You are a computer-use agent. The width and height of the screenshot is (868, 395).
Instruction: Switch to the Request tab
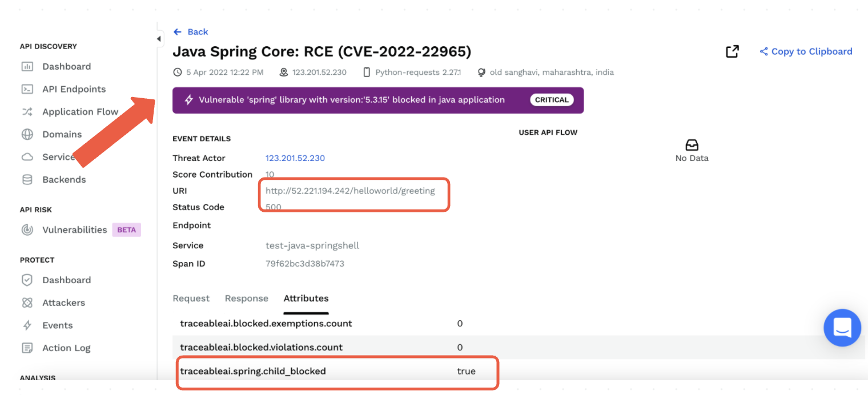191,299
